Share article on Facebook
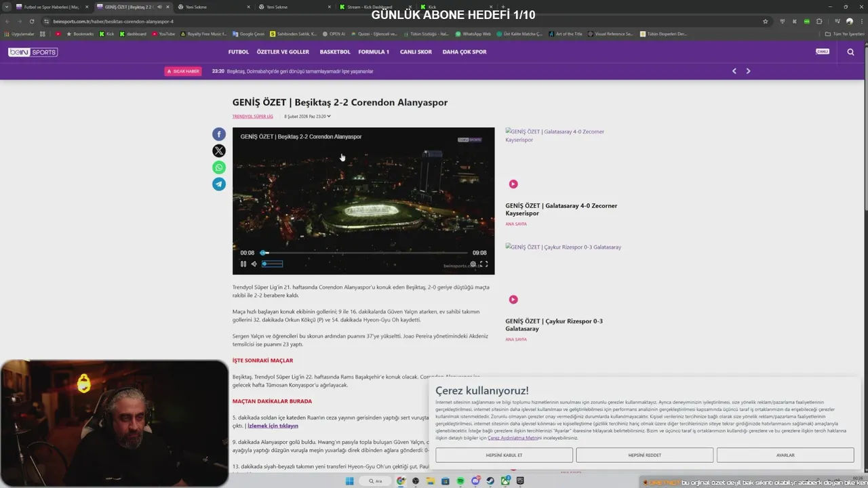This screenshot has width=868, height=488. (x=219, y=134)
